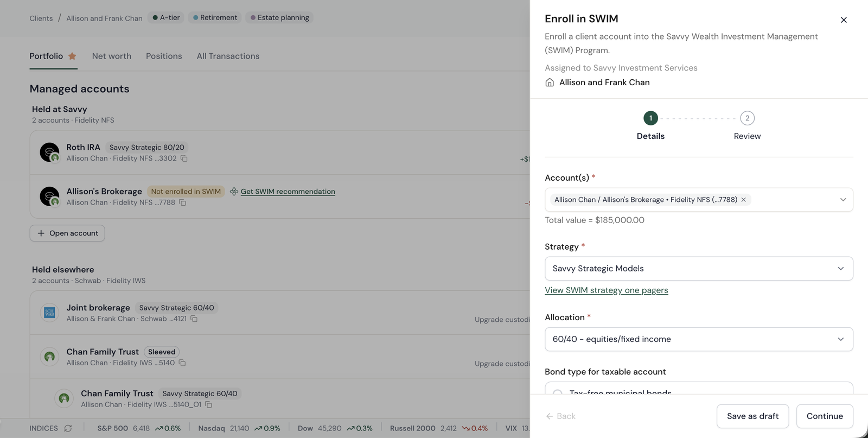Open the Joint brokerage account name
The height and width of the screenshot is (438, 868).
click(98, 308)
